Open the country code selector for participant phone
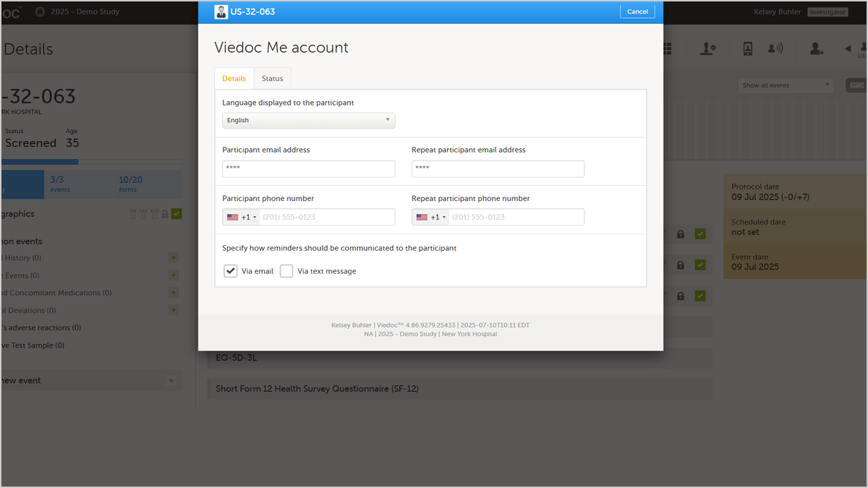Viewport: 868px width, 488px height. (242, 217)
